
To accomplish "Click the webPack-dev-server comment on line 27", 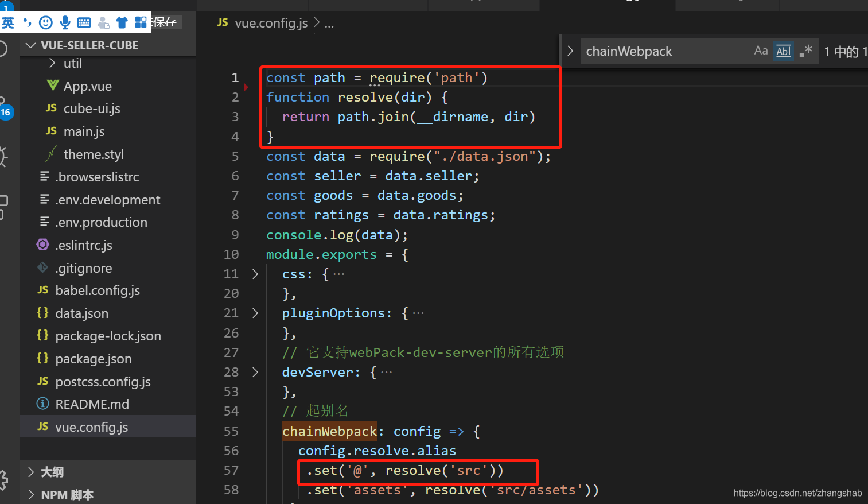I will click(423, 352).
